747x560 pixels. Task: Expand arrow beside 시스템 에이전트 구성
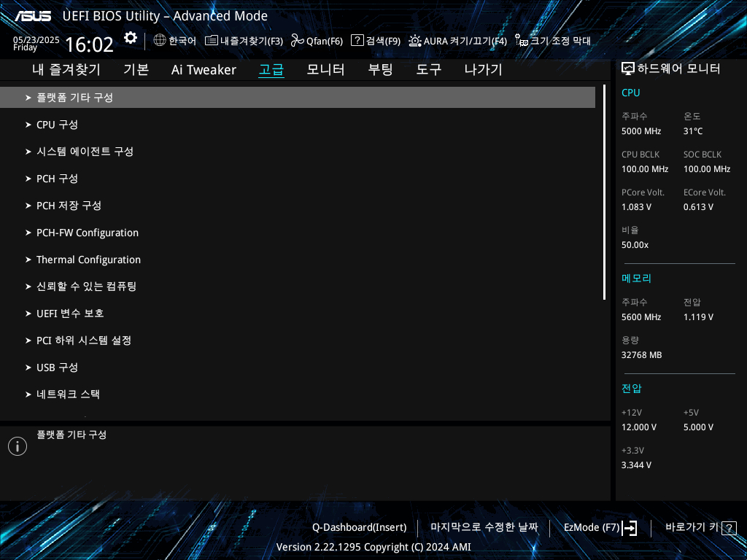(28, 152)
